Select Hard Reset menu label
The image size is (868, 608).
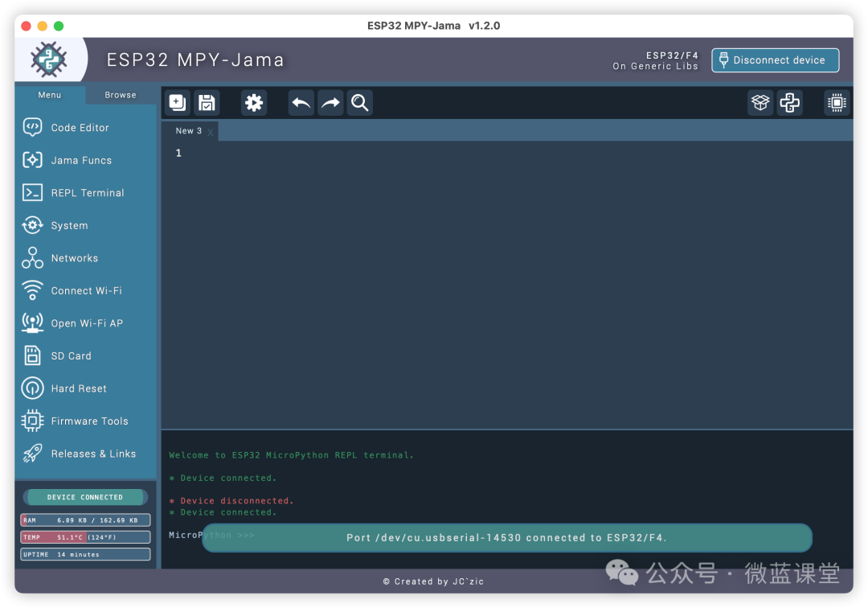(x=79, y=388)
